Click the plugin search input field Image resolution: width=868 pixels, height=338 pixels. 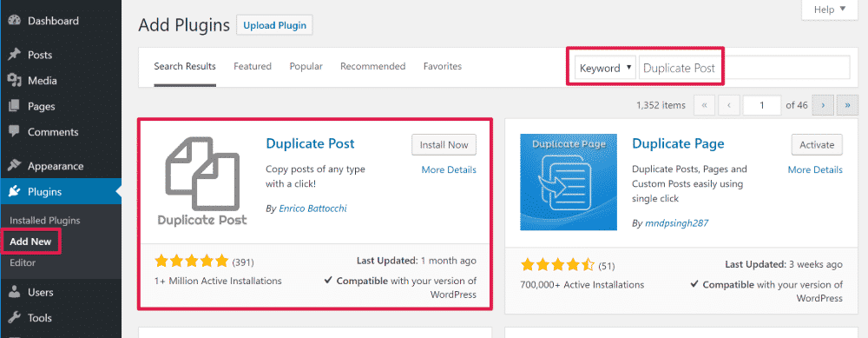[x=745, y=68]
